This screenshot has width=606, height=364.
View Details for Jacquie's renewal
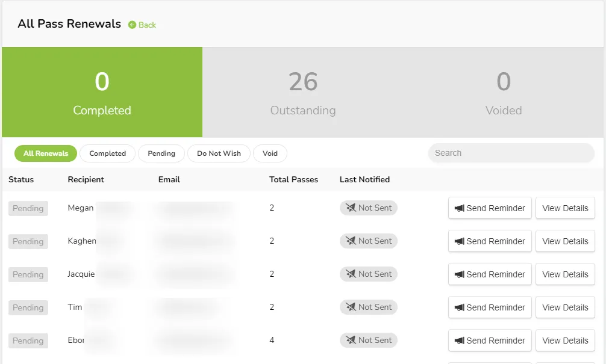point(565,274)
